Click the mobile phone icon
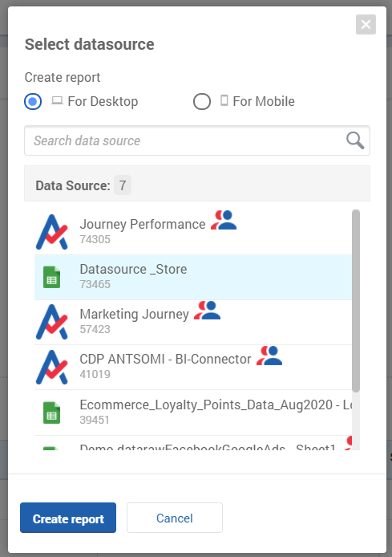Image resolution: width=392 pixels, height=557 pixels. 224,100
